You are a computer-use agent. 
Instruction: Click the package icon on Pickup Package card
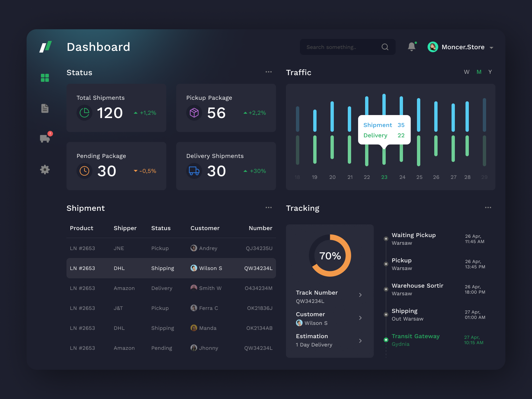(x=194, y=113)
